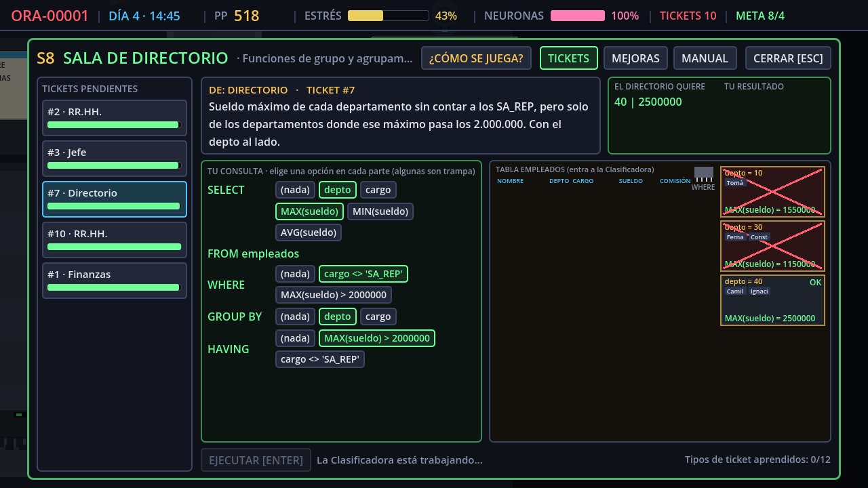This screenshot has height=488, width=868.
Task: Click the WHERE filter machine icon
Action: [703, 173]
